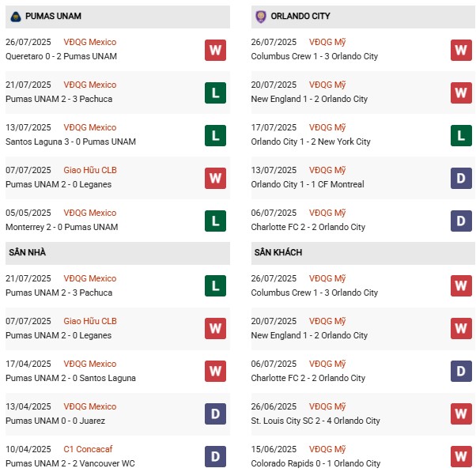Click the W badge for Colorado Rapids 0-1 Orlando
476x472 pixels.
(461, 457)
